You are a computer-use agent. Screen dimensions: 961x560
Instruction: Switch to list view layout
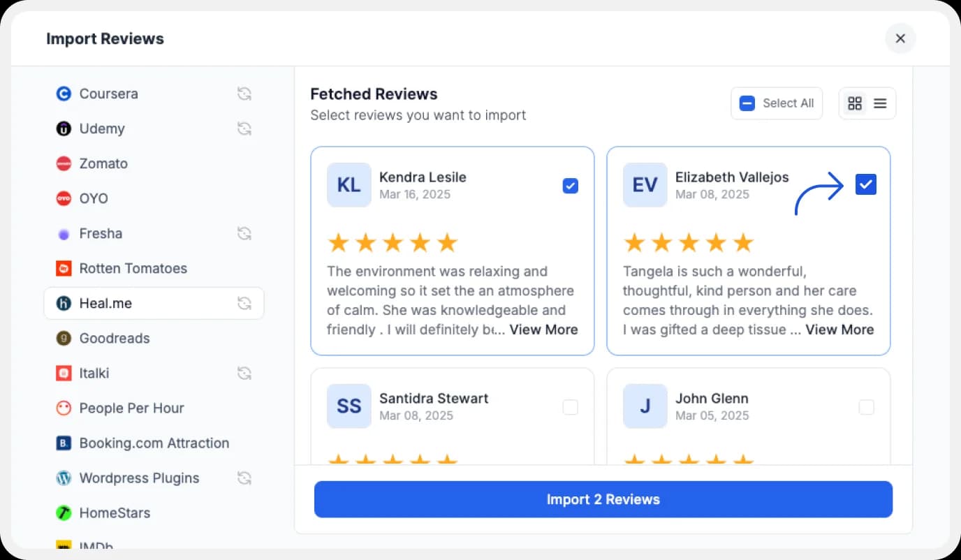tap(879, 103)
